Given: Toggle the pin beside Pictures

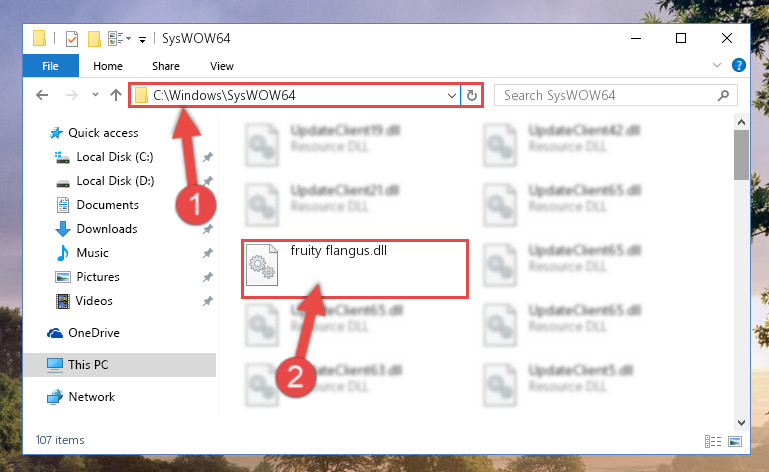Looking at the screenshot, I should 208,277.
